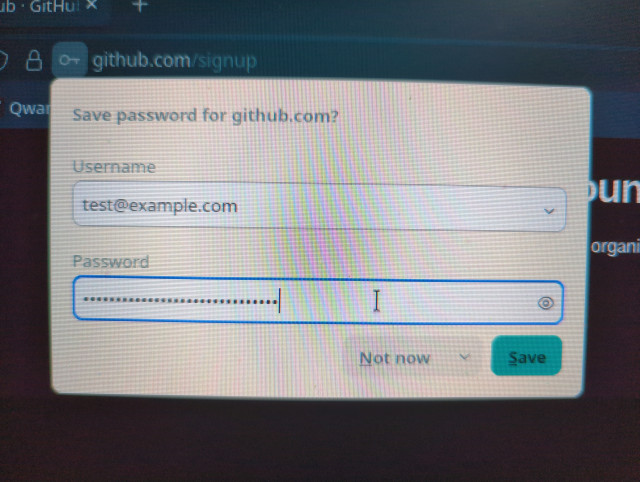Click the Password label

tap(111, 262)
